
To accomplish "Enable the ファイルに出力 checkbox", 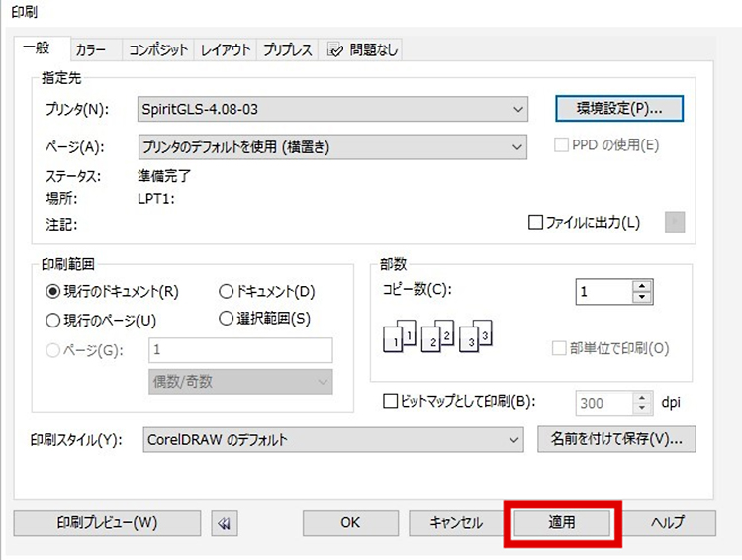I will (x=538, y=223).
